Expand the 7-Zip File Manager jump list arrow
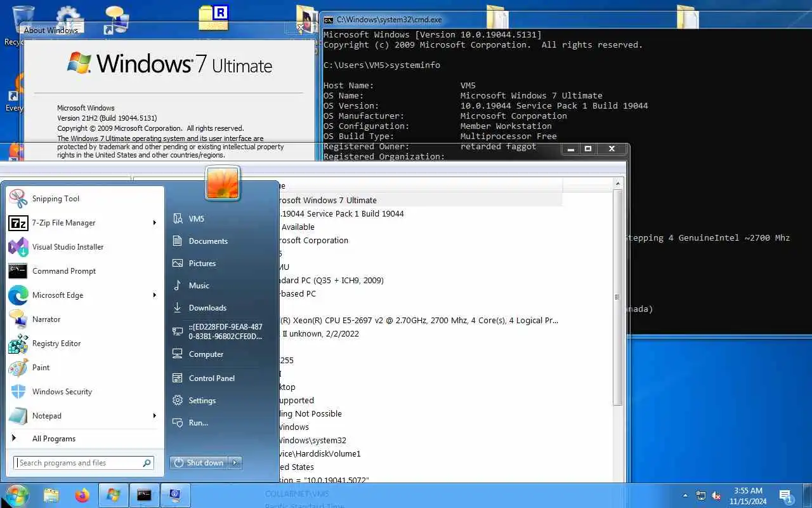The width and height of the screenshot is (812, 508). pyautogui.click(x=155, y=223)
